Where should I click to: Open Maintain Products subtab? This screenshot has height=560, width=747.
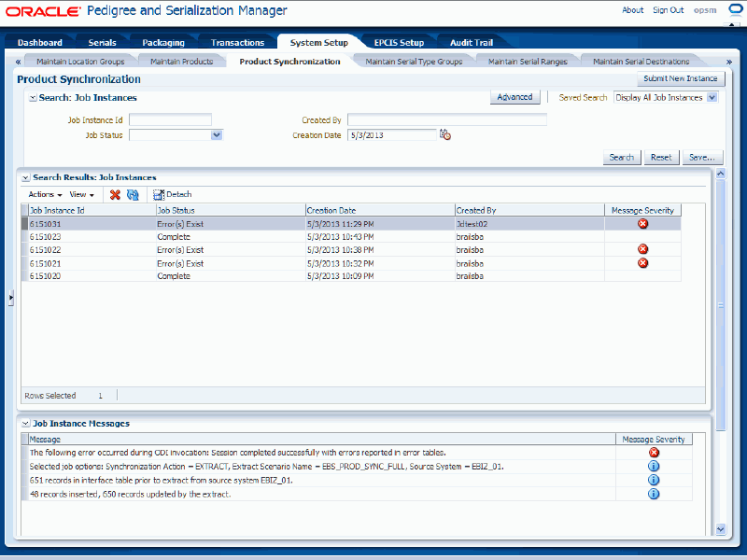click(x=181, y=62)
